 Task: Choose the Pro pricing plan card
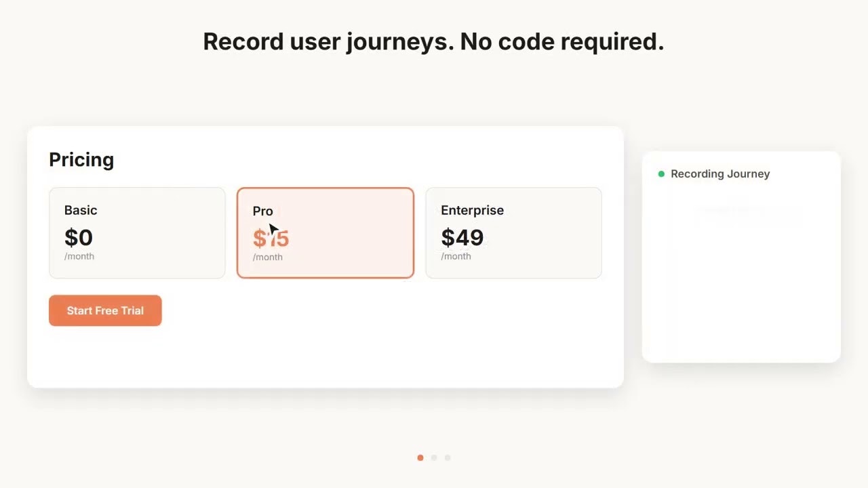tap(325, 232)
